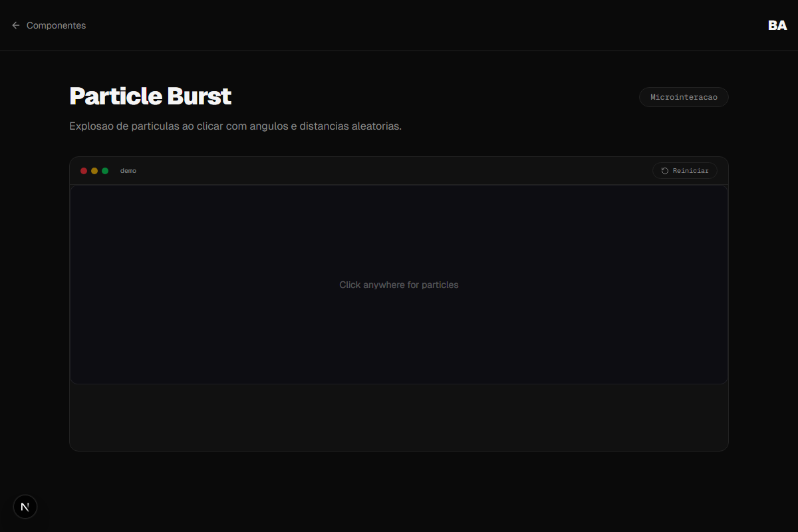Click the N avatar in the corner
The image size is (798, 532).
pyautogui.click(x=25, y=506)
